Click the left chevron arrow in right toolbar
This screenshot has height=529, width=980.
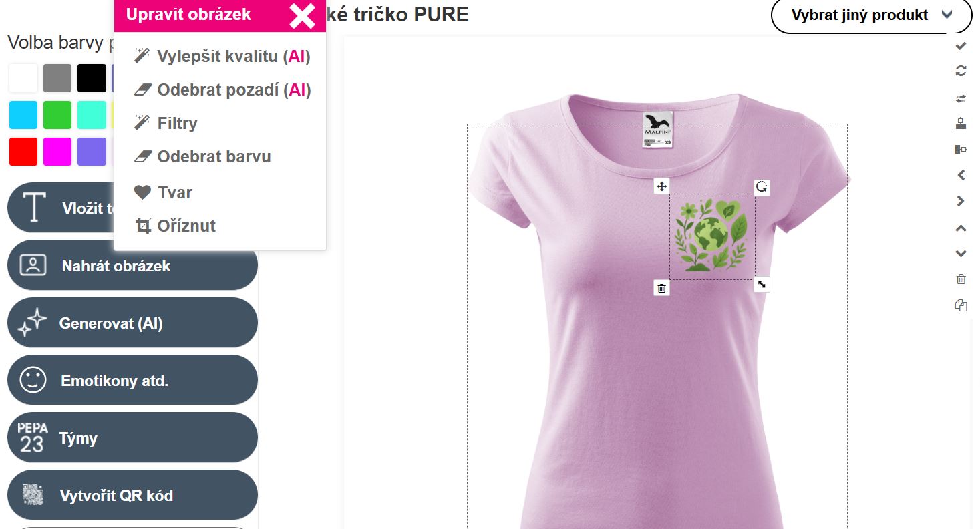coord(961,175)
